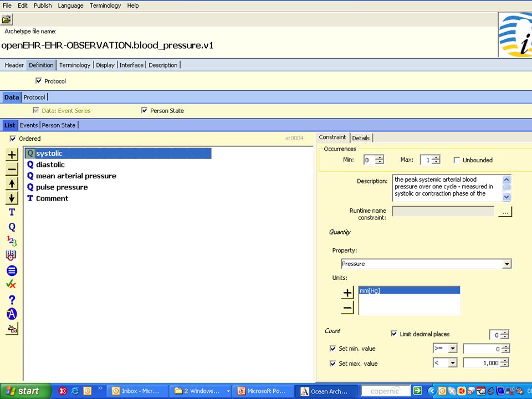
Task: Switch to the Header tab
Action: point(14,65)
